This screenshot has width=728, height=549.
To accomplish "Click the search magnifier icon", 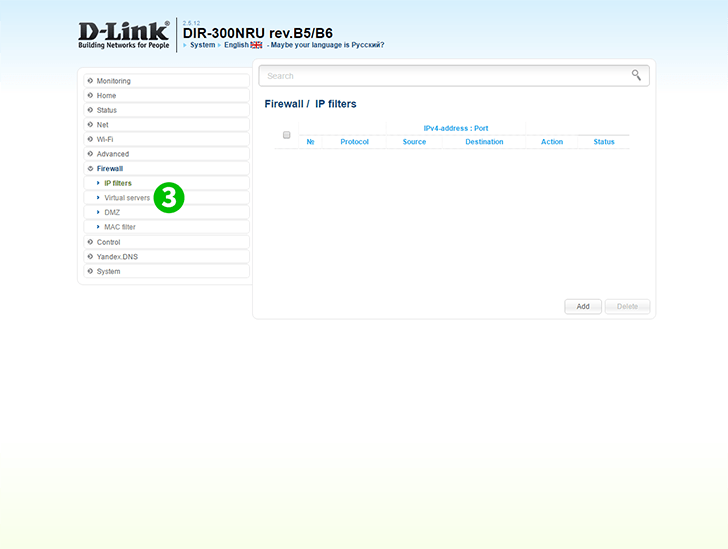I will [x=636, y=75].
